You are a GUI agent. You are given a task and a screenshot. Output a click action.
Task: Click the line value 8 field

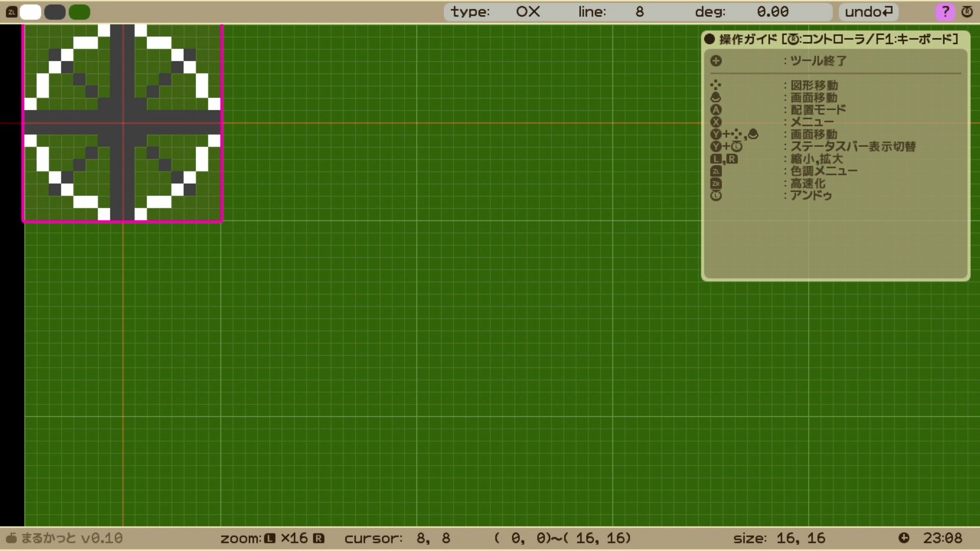tap(610, 12)
